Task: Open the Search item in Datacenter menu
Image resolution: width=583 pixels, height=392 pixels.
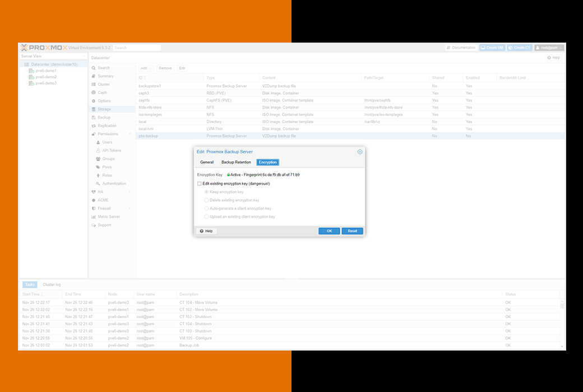Action: (100, 68)
